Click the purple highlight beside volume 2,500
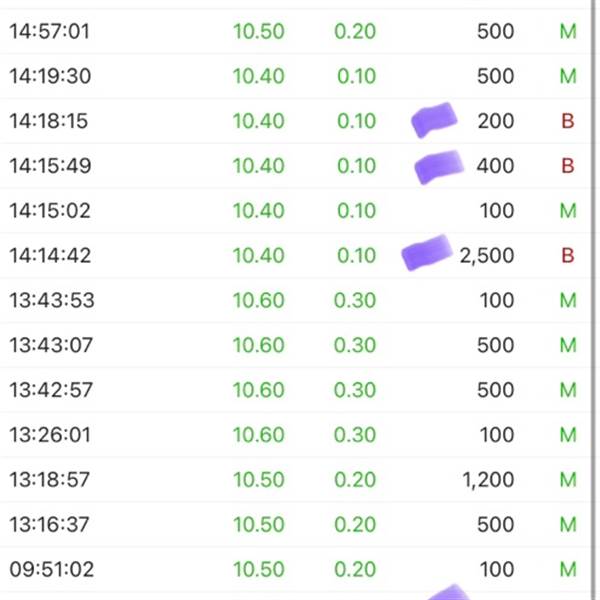 pyautogui.click(x=426, y=252)
